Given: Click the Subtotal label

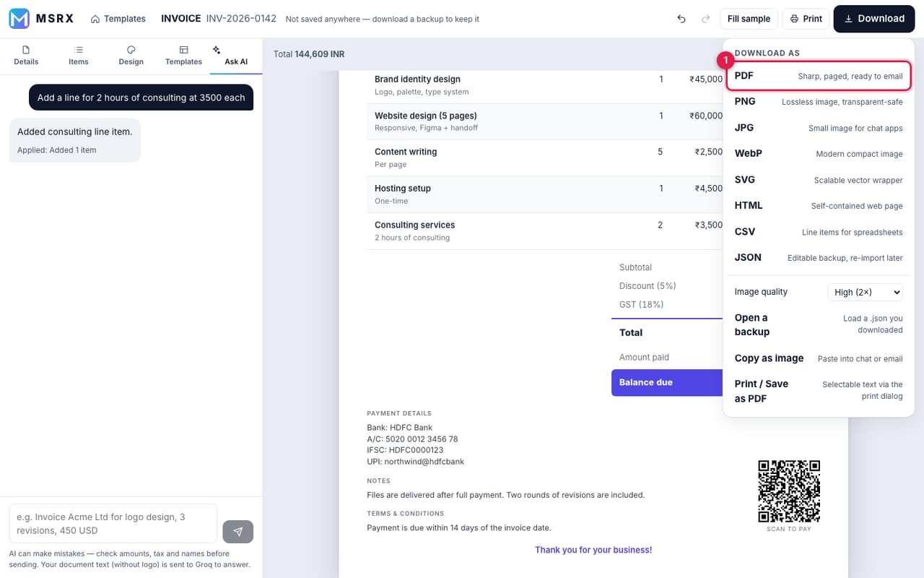Looking at the screenshot, I should [635, 267].
